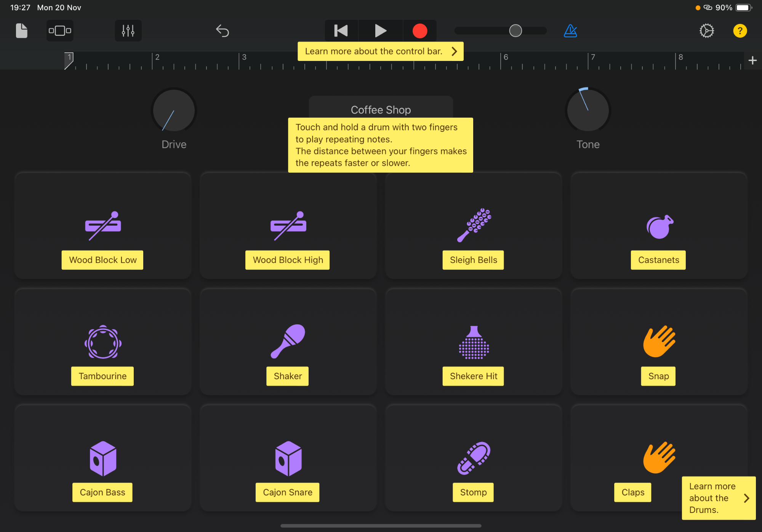Screen dimensions: 762x532
Task: Click the Shekere Hit label
Action: pos(473,376)
